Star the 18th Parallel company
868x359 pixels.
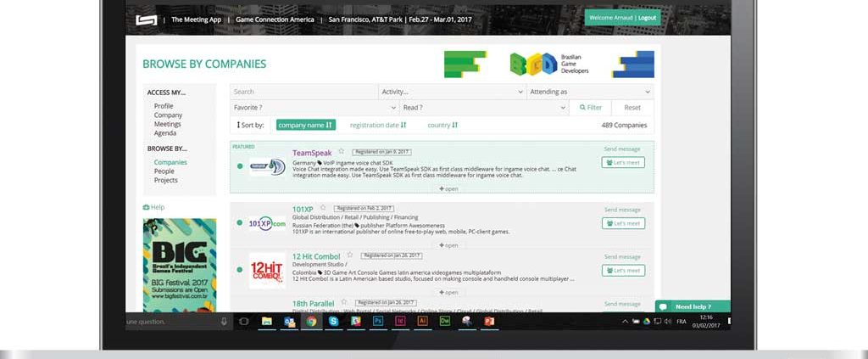point(344,302)
